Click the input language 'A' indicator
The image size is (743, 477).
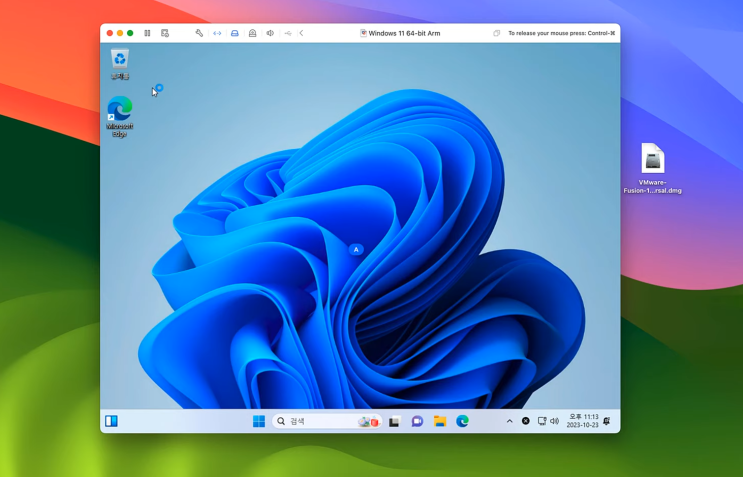tap(356, 249)
